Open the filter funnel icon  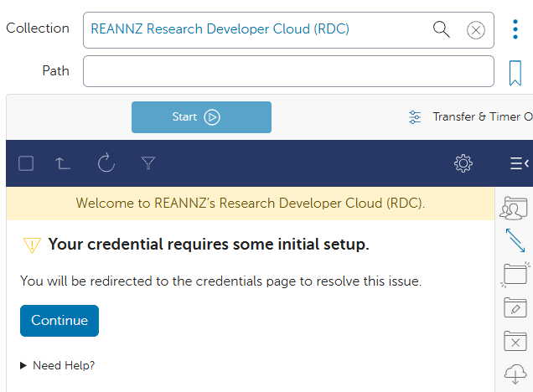(148, 163)
